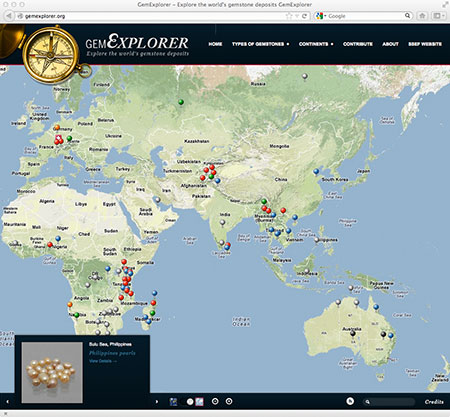
Task: Click the green marker in northern Myanmar
Action: click(x=264, y=201)
